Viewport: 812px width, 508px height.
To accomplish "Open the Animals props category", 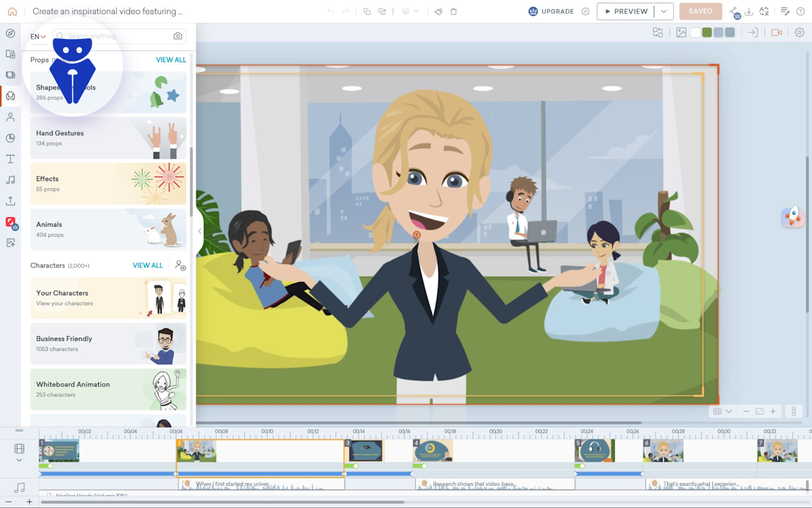I will [x=108, y=229].
